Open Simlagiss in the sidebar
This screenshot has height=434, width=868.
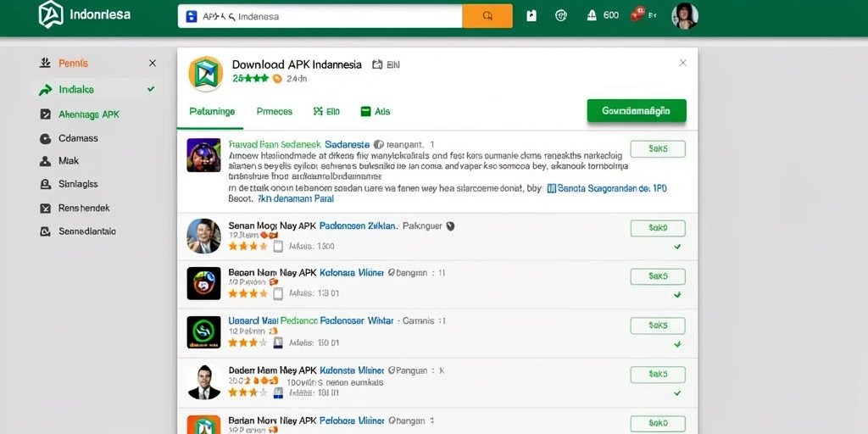78,184
